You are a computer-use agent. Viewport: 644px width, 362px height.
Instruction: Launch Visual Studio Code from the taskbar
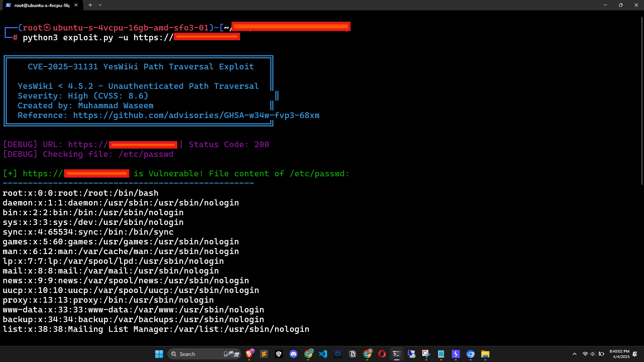tap(323, 354)
